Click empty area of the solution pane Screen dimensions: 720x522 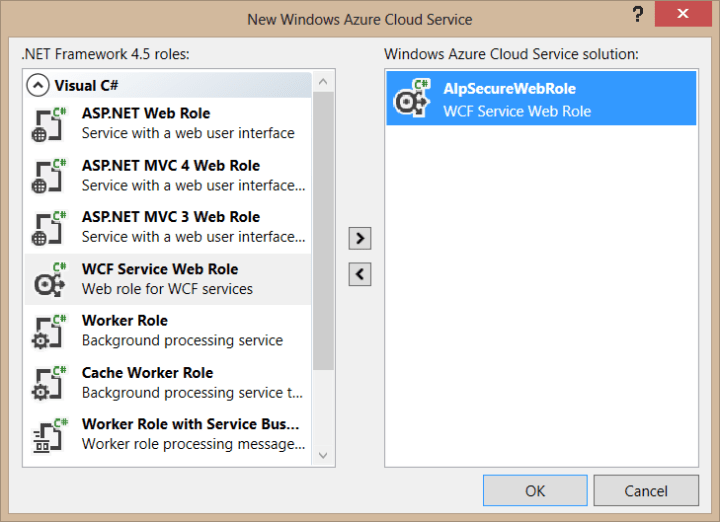coord(540,300)
